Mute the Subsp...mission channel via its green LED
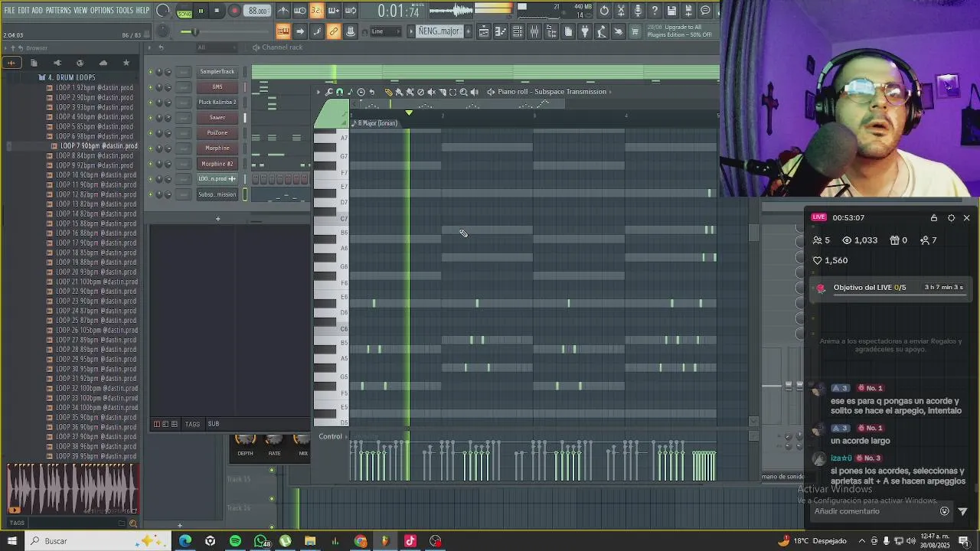 tap(151, 194)
